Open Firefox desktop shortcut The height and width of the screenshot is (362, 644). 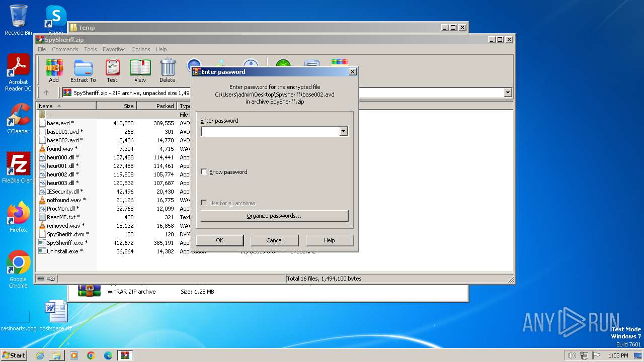click(18, 217)
